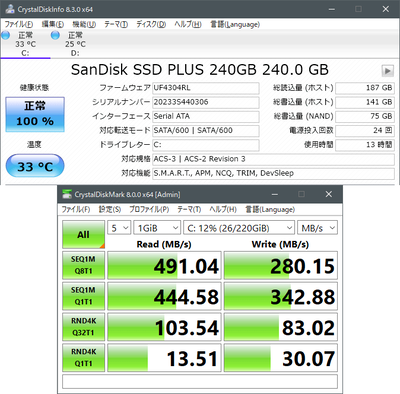Screen dimensions: 400x394
Task: Click the 342.88 write result bar
Action: (x=281, y=296)
